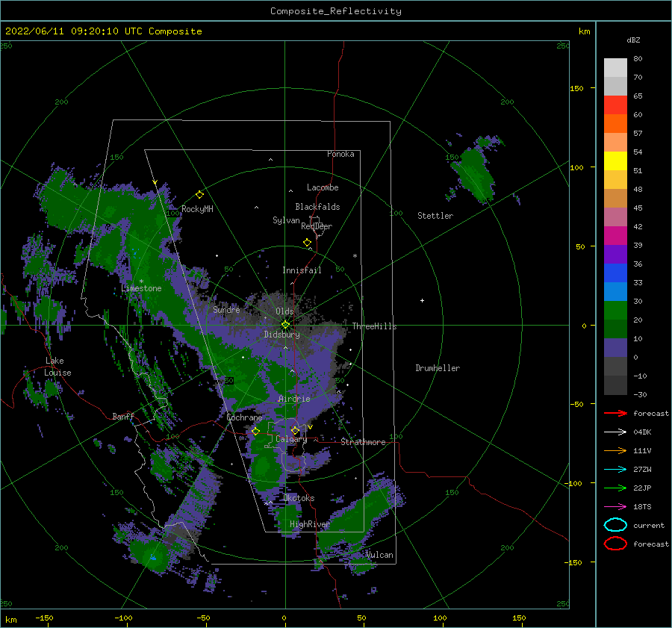
Task: Click the Banff town label
Action: click(123, 417)
